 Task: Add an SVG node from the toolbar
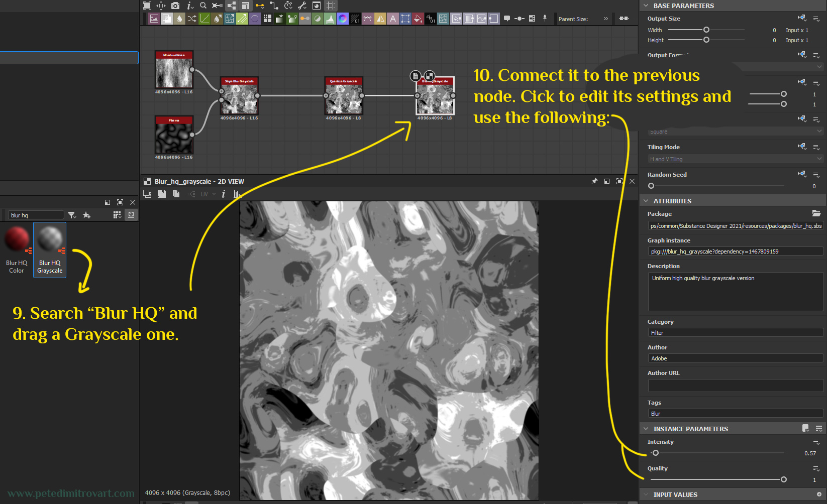pos(367,19)
